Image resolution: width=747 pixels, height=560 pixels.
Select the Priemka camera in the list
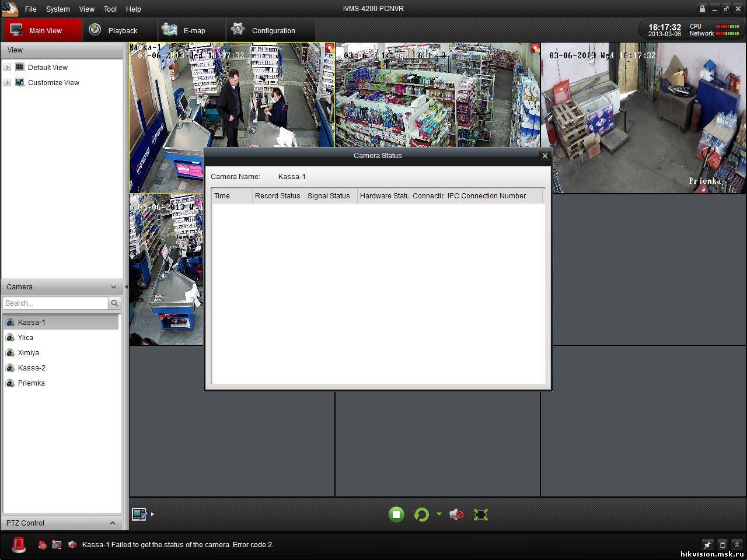61,383
